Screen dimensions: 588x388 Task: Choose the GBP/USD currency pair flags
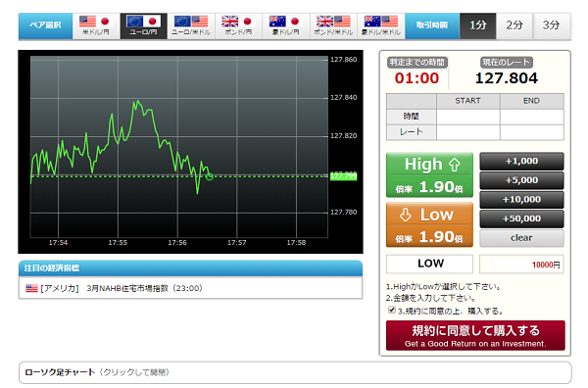click(x=333, y=22)
